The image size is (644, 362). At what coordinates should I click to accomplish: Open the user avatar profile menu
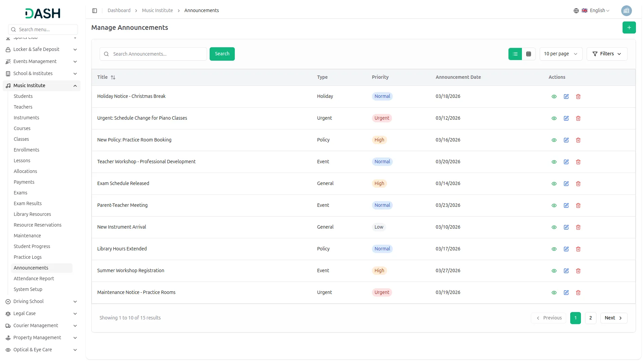[626, 11]
